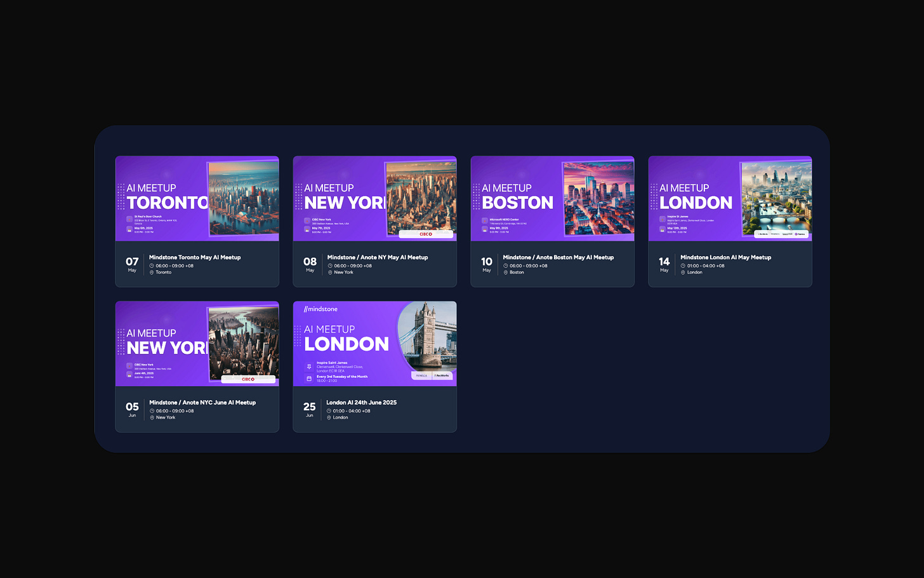Click the Mindstone Toronto May AI Meetup title
Viewport: 924px width, 578px height.
pyautogui.click(x=195, y=257)
